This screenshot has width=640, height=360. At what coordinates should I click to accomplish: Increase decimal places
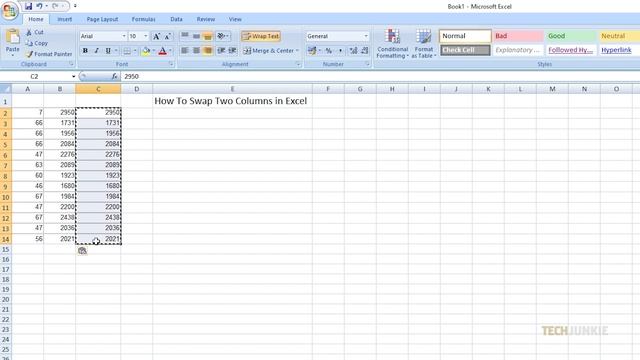[353, 51]
